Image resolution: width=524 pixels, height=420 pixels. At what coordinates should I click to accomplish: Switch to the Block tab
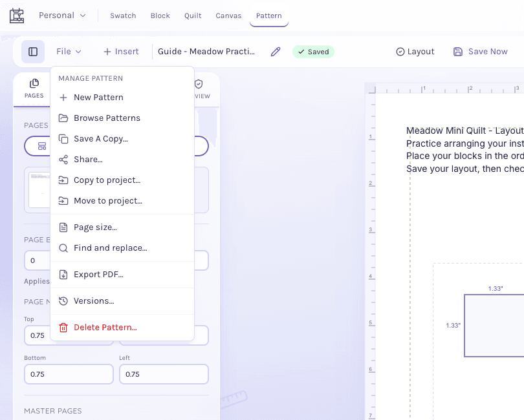pos(160,16)
